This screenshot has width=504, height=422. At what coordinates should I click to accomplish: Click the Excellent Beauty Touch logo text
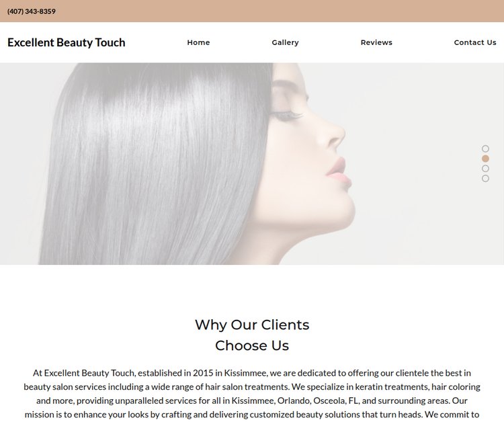[67, 42]
